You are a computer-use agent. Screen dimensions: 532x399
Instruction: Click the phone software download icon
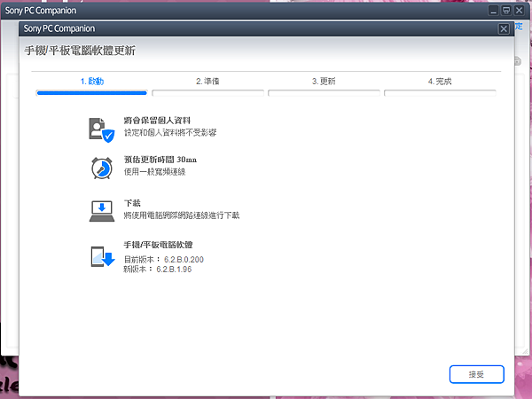[x=103, y=256]
